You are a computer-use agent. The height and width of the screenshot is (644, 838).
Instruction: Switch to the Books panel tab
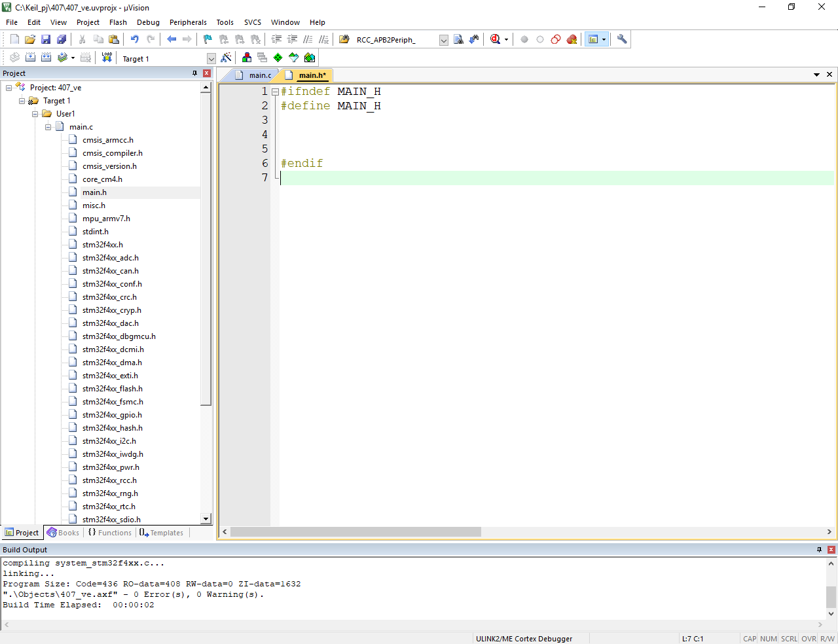pyautogui.click(x=63, y=533)
